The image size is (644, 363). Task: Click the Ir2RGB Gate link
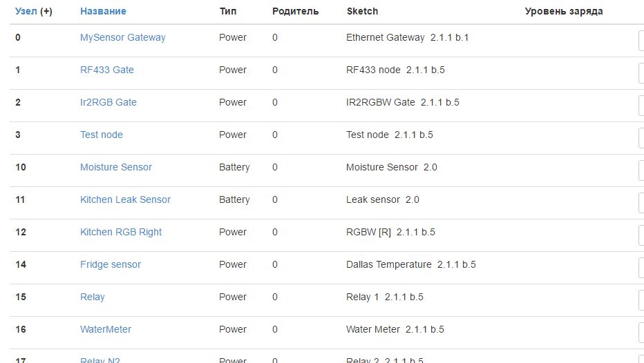pos(108,102)
